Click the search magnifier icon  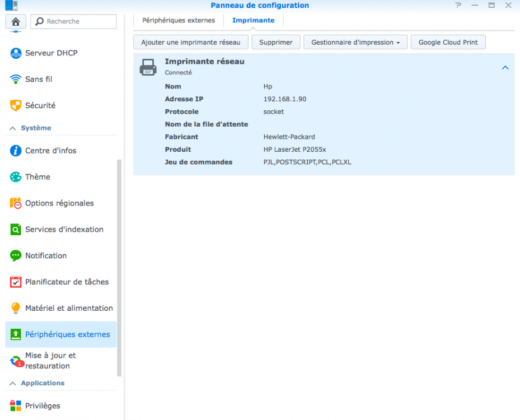coord(40,21)
